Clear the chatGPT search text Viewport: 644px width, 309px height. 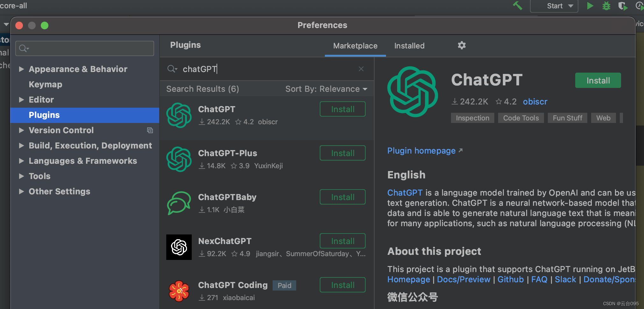click(x=361, y=69)
